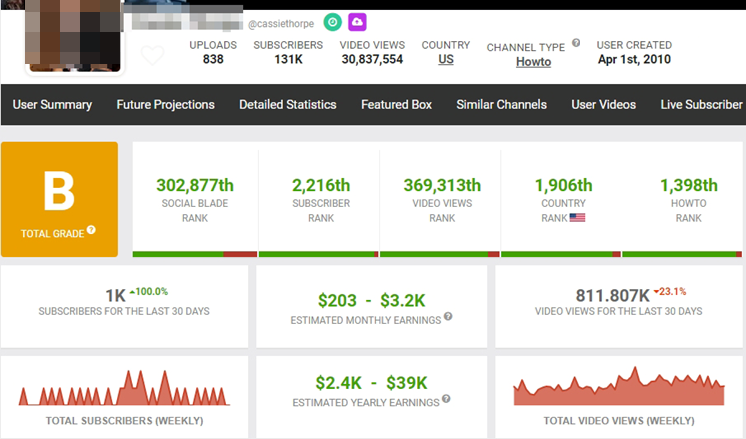Click the green circular icon beside @cassiethorpe
This screenshot has width=746, height=439.
pos(332,22)
